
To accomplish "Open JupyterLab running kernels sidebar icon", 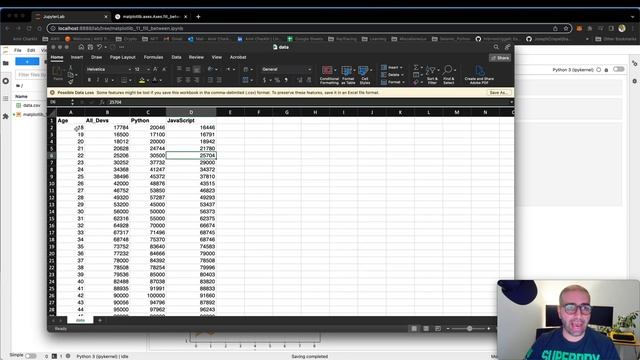I will tap(6, 81).
